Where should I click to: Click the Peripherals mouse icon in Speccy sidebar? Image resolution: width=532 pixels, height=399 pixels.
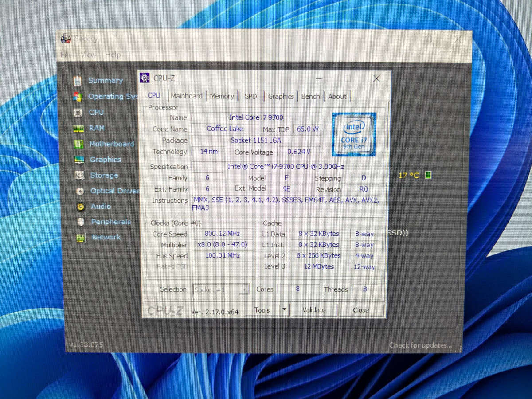click(81, 222)
